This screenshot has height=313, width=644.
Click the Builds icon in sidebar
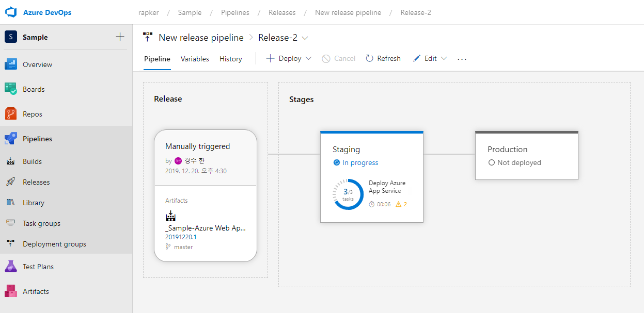click(x=11, y=161)
